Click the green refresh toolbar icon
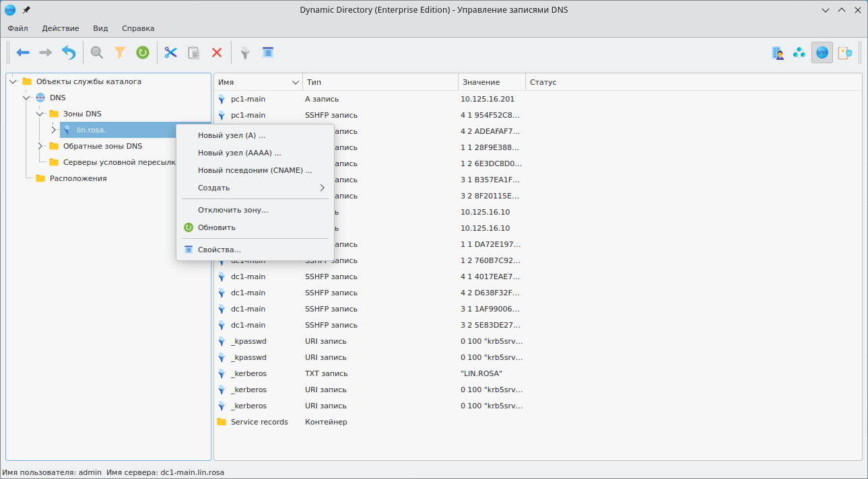 click(143, 52)
